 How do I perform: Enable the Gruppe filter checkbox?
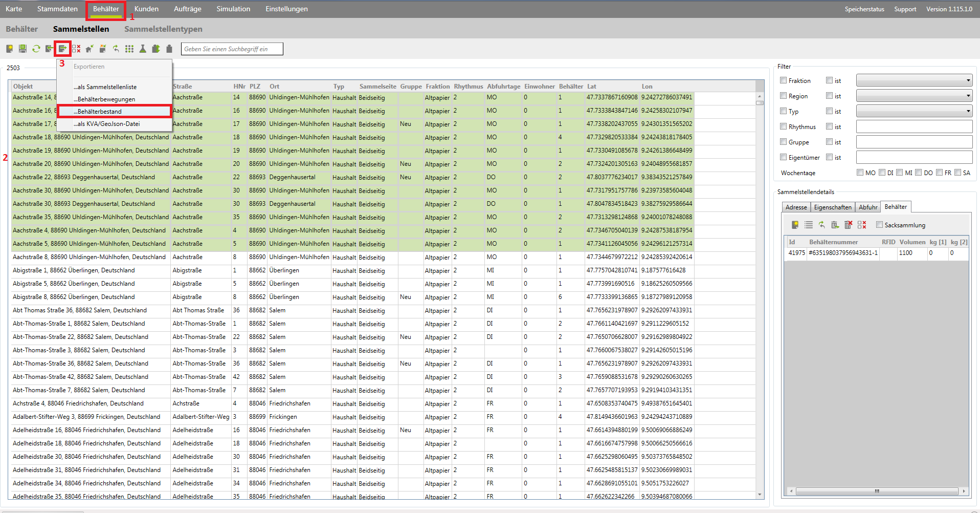click(x=783, y=142)
